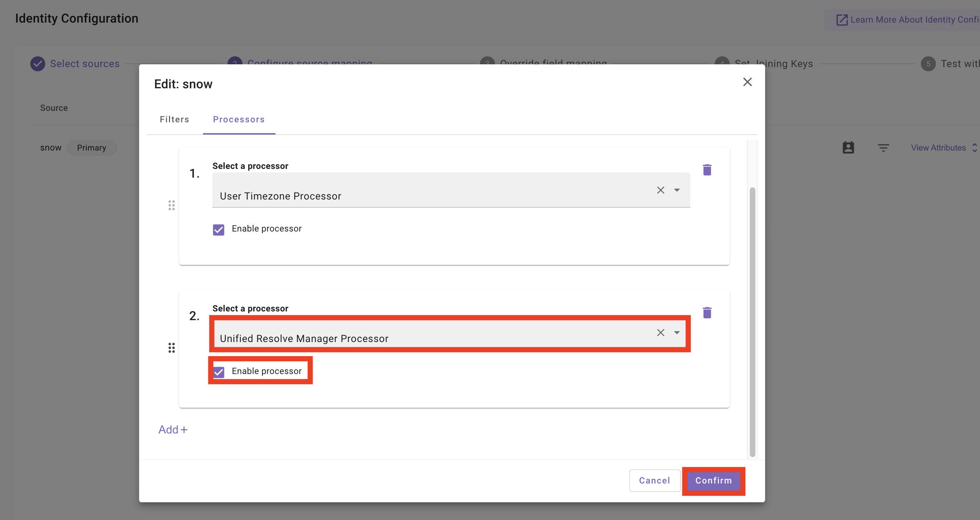This screenshot has height=520, width=980.
Task: Clear the Unified Resolve Manager Processor selection
Action: (660, 333)
